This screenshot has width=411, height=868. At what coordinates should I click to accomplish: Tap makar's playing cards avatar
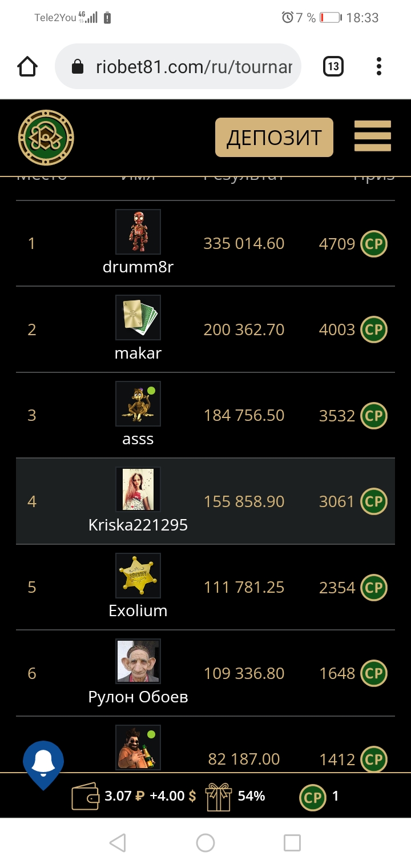138,318
